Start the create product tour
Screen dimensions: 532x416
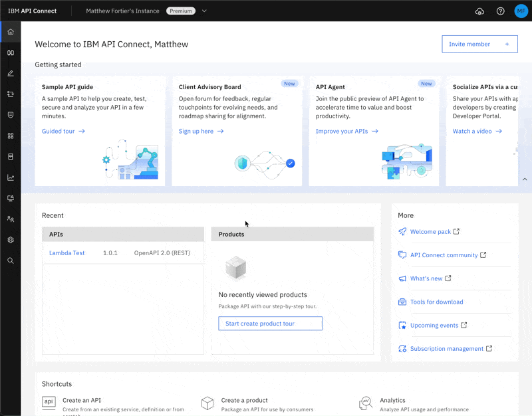[x=270, y=324]
